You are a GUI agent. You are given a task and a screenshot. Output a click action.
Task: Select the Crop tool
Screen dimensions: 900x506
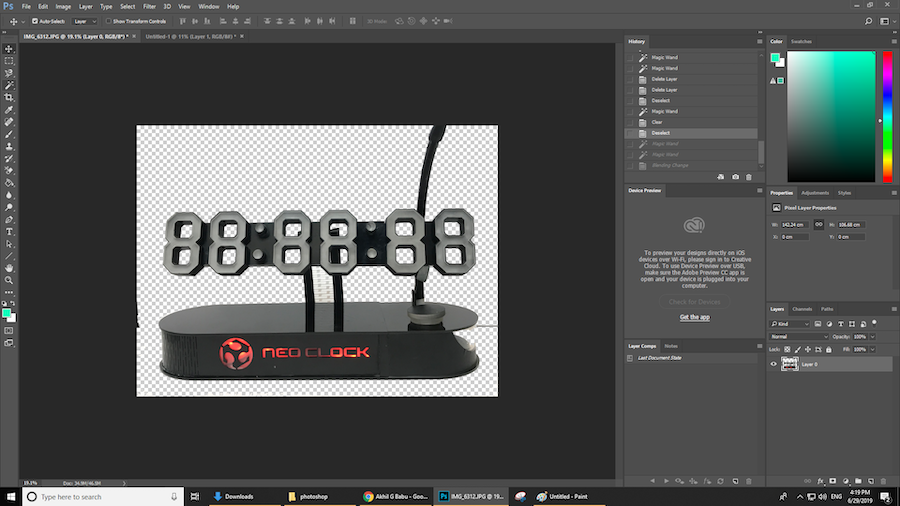pos(9,98)
